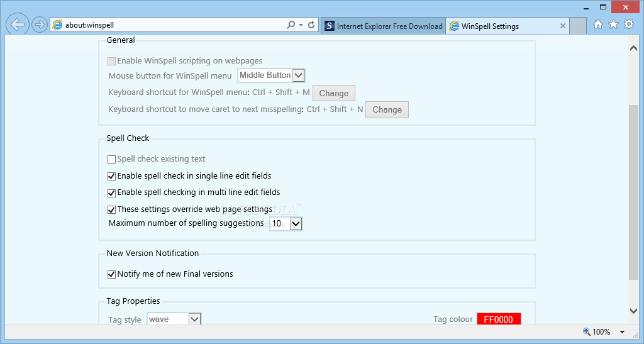
Task: Click the Softpedia S favicon on tab
Action: (x=329, y=26)
